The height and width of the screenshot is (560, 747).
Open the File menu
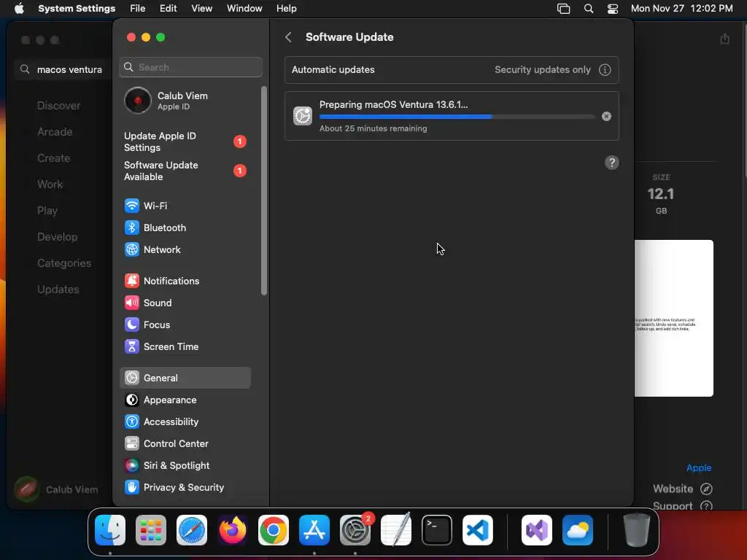coord(138,9)
